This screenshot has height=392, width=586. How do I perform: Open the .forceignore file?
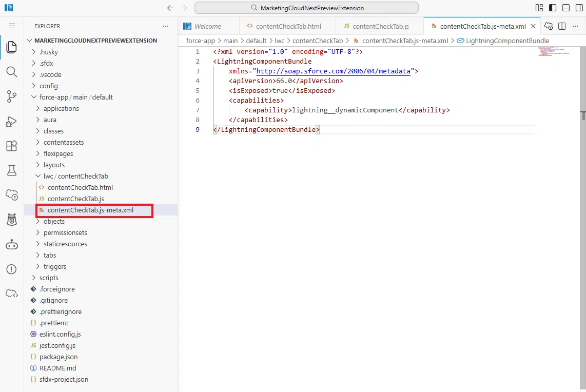pos(57,289)
